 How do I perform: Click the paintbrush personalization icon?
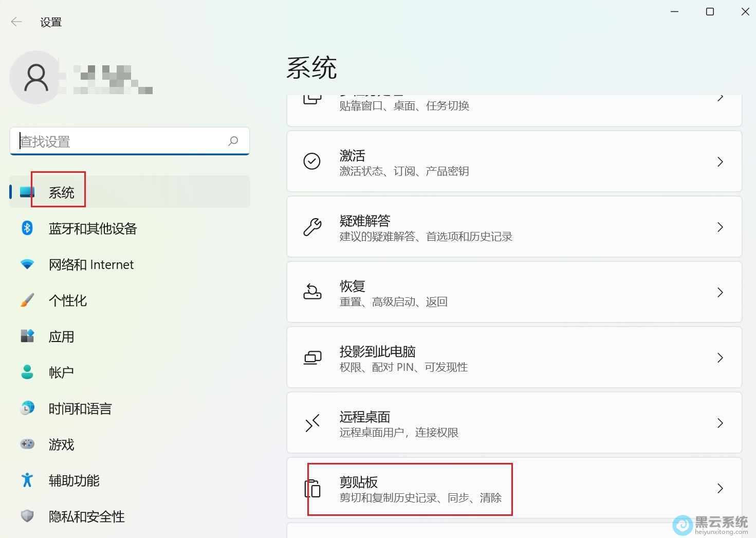(x=27, y=300)
